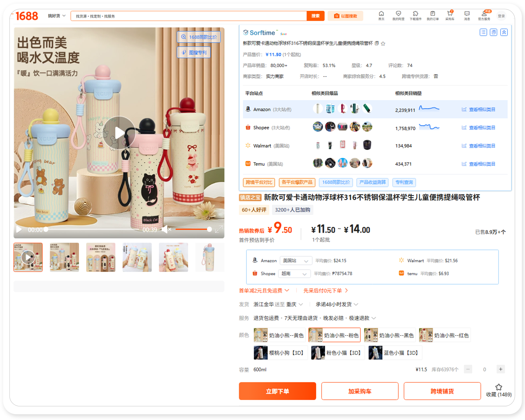525x420 pixels.
Task: Open the 首页 home icon
Action: pos(381,15)
